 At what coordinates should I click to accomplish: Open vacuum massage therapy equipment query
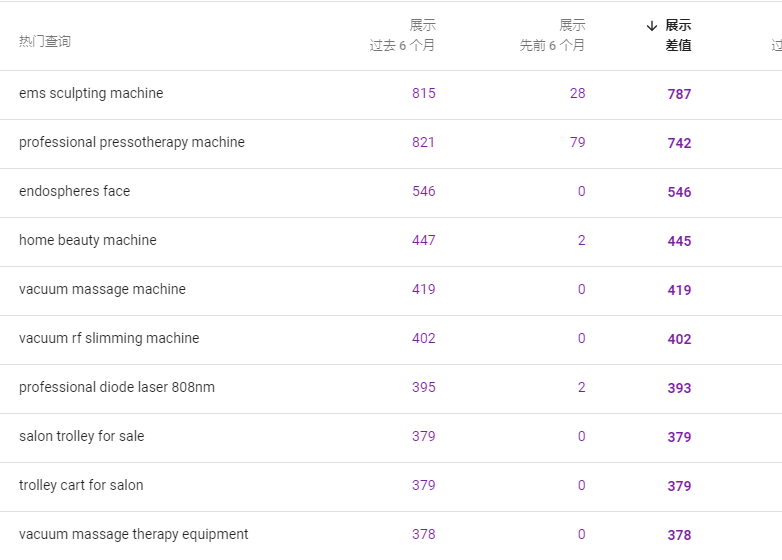tap(134, 534)
